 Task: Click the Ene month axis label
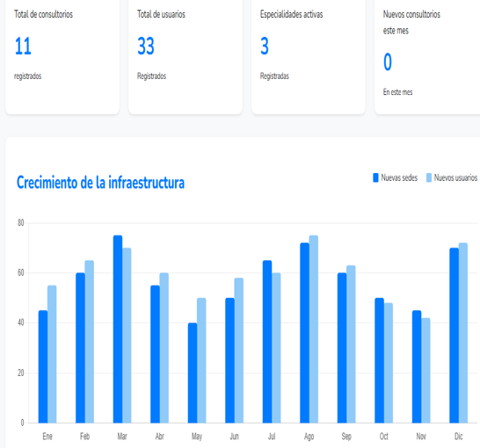pos(47,436)
